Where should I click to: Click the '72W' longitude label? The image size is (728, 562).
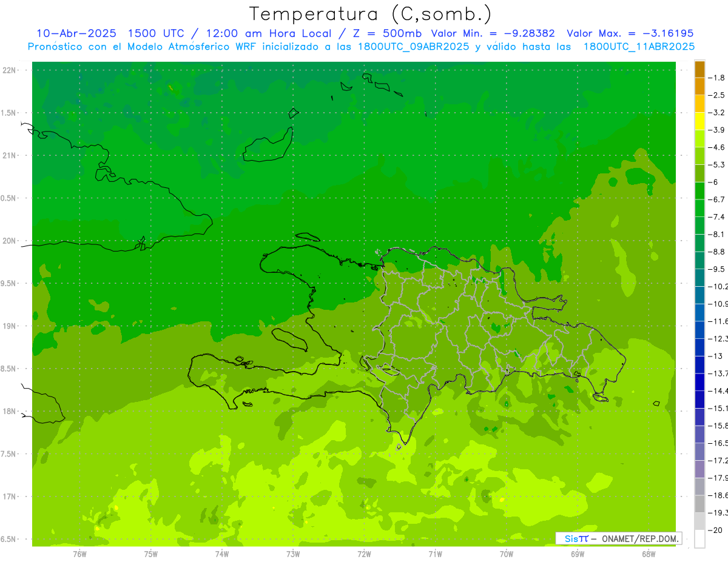point(364,554)
